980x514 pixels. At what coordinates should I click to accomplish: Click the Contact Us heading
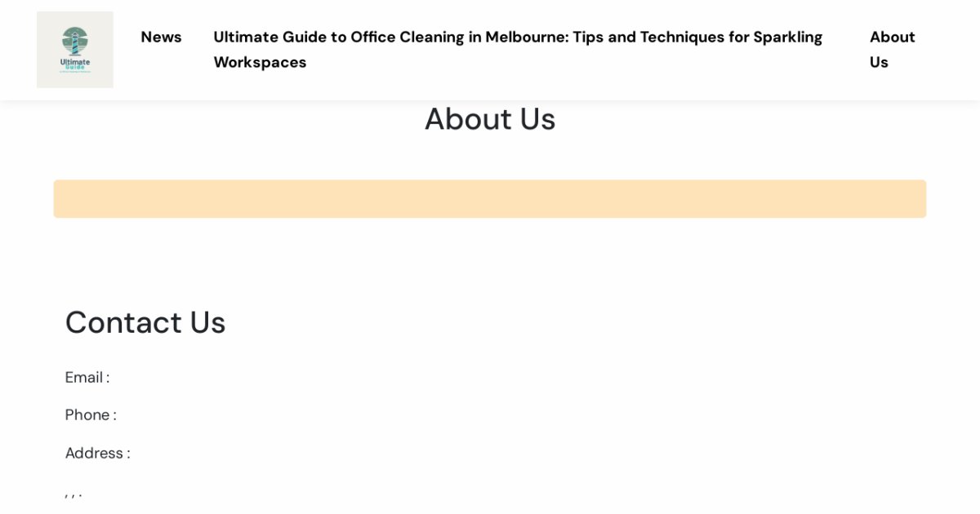pos(145,322)
